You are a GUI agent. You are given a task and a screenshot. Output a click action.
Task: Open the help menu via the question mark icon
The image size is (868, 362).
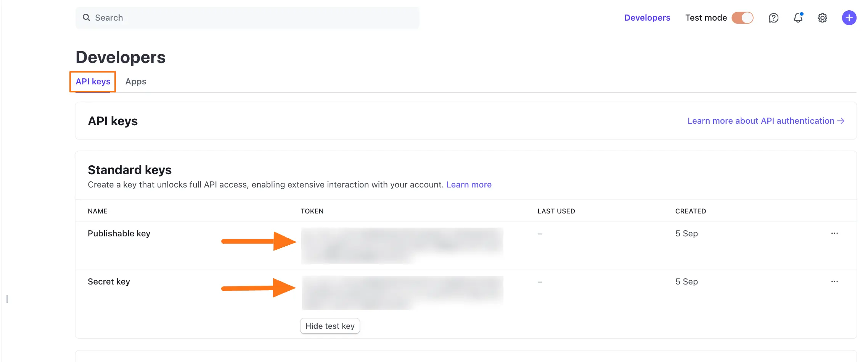[x=773, y=18]
